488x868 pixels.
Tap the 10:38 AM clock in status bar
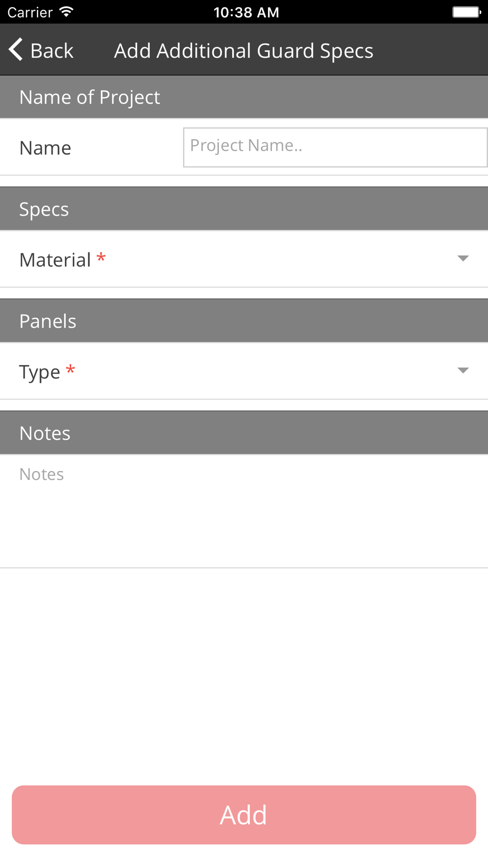click(x=246, y=12)
